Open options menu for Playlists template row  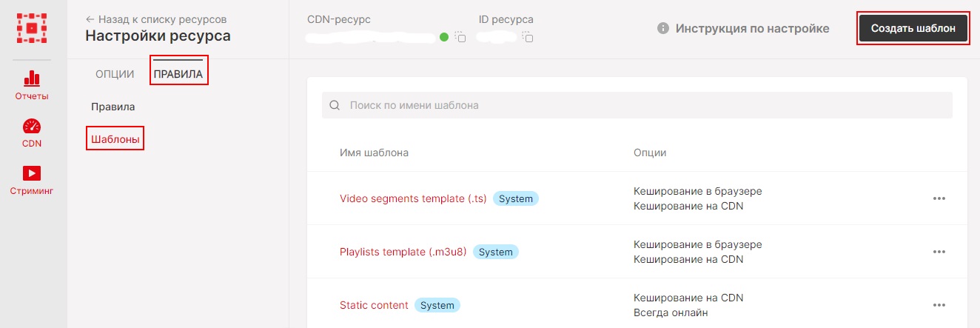[x=939, y=252]
